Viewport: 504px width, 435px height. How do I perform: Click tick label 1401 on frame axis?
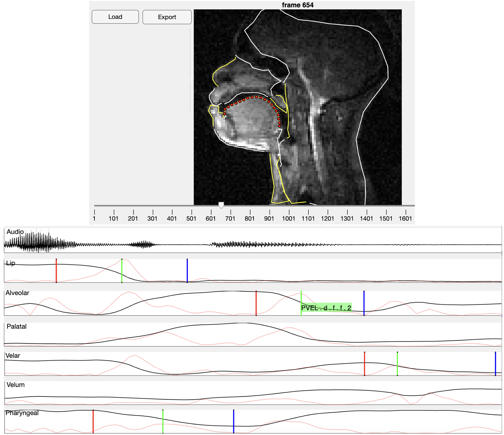(x=366, y=218)
